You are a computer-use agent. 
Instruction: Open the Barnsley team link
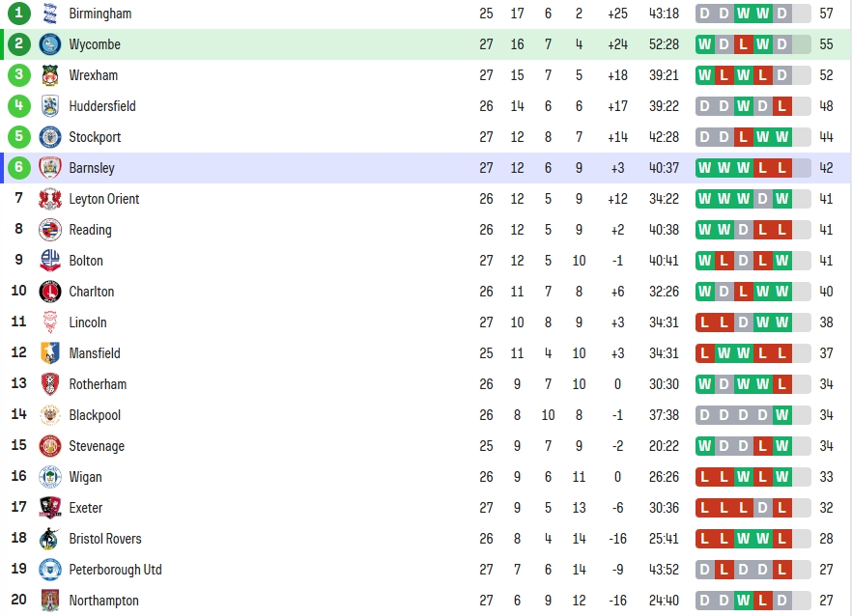click(x=92, y=168)
